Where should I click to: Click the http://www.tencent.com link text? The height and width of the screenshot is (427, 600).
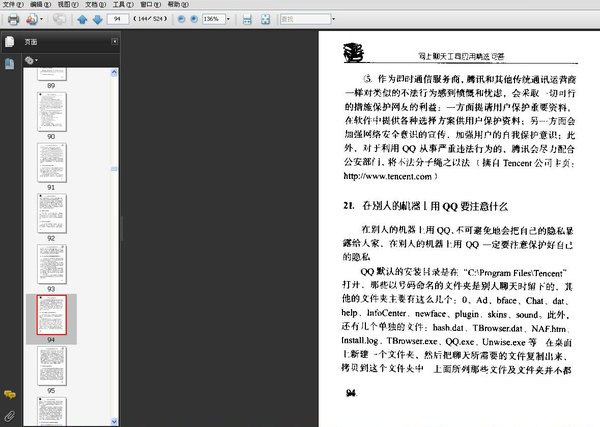click(x=388, y=176)
